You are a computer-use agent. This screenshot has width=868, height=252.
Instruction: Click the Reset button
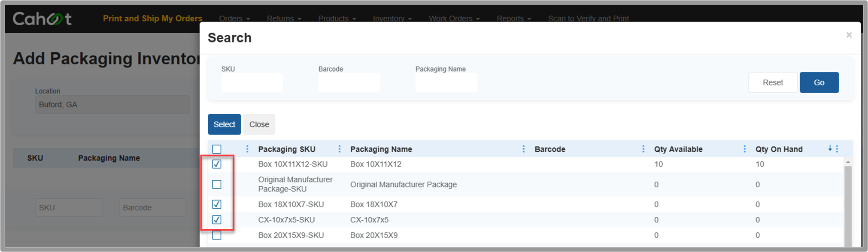pos(773,82)
